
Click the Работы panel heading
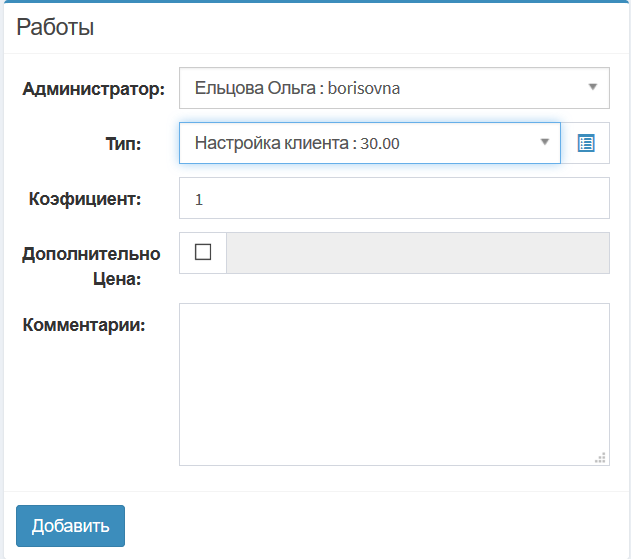55,27
